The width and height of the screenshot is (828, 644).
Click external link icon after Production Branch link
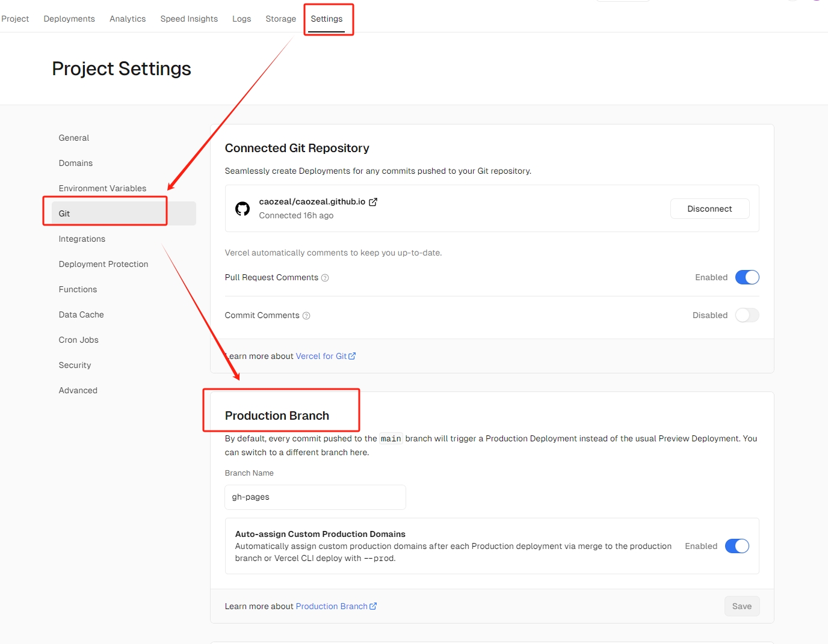373,606
